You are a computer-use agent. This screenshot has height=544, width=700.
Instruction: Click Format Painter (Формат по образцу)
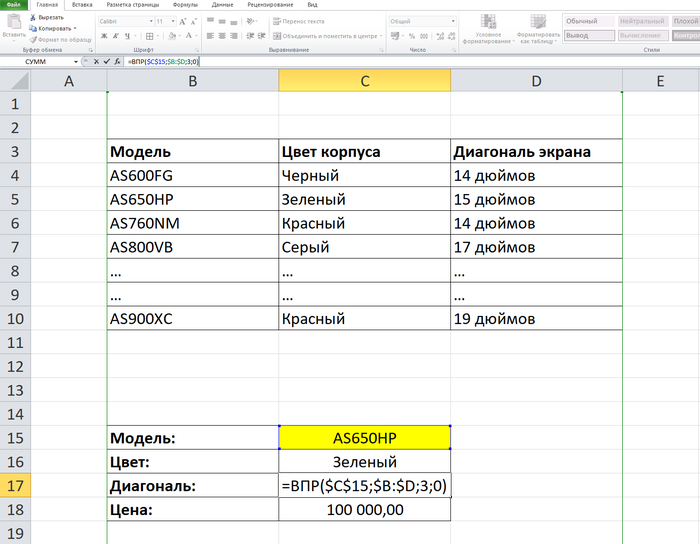tap(60, 40)
